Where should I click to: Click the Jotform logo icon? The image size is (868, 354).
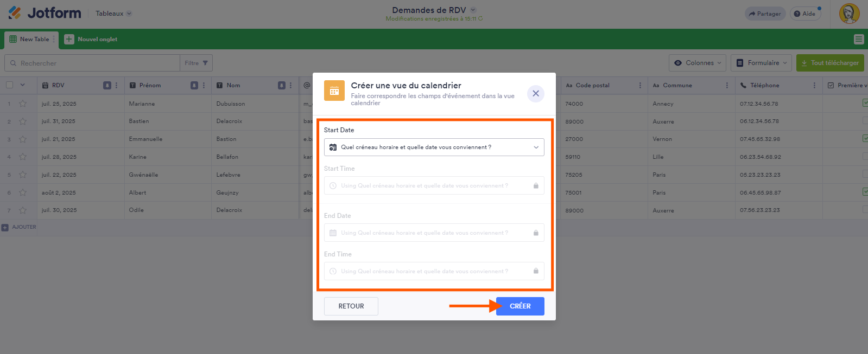pyautogui.click(x=15, y=12)
